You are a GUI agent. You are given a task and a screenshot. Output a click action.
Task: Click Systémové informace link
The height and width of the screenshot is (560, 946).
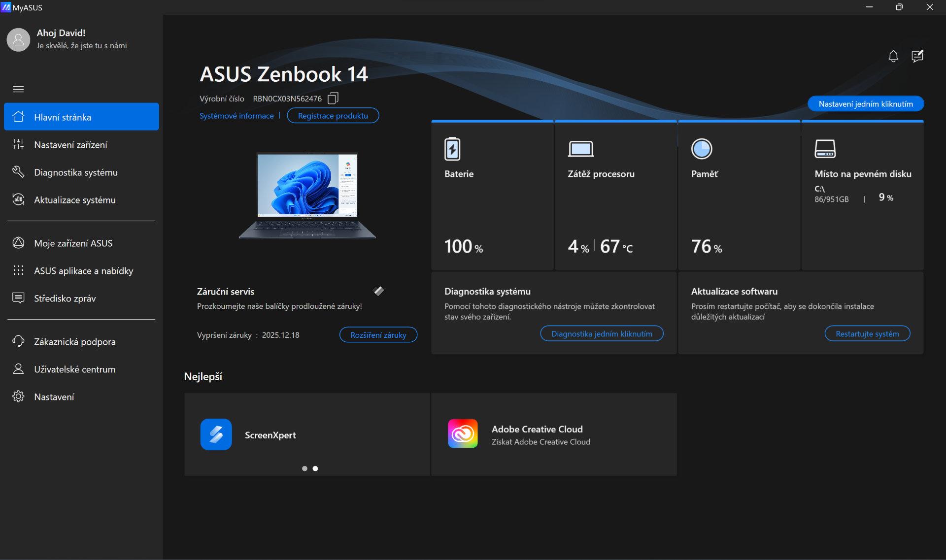[236, 116]
